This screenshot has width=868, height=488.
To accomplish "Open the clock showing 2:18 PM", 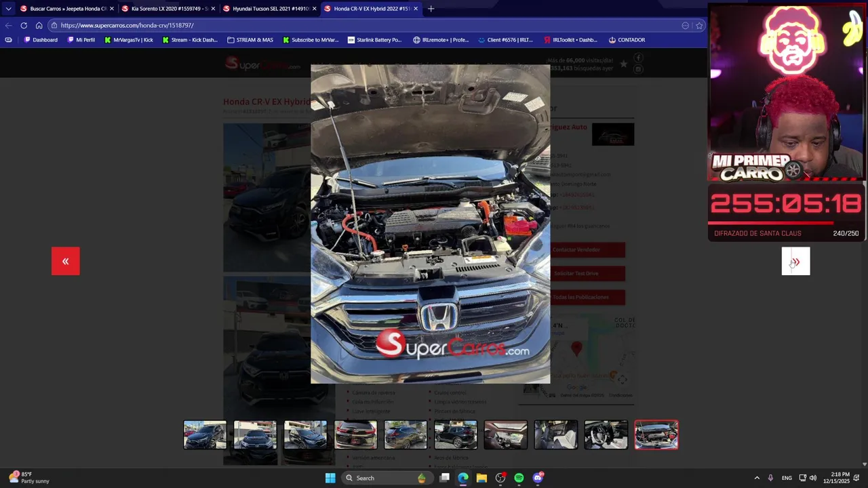I will point(836,478).
